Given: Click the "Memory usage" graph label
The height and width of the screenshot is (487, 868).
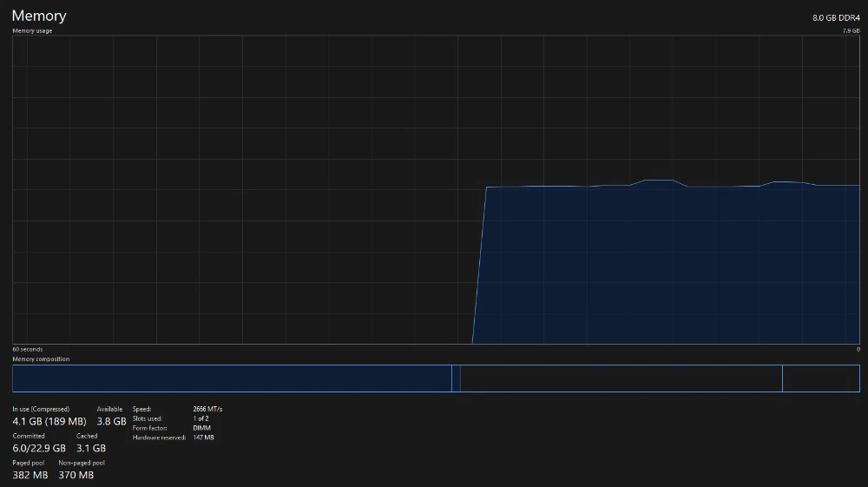Looking at the screenshot, I should click(x=32, y=31).
